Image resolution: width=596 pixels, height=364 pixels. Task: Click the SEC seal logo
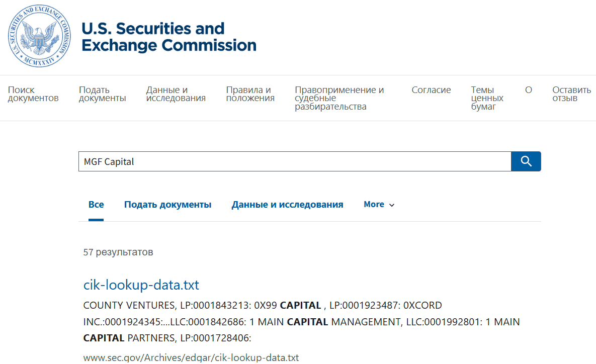click(39, 36)
